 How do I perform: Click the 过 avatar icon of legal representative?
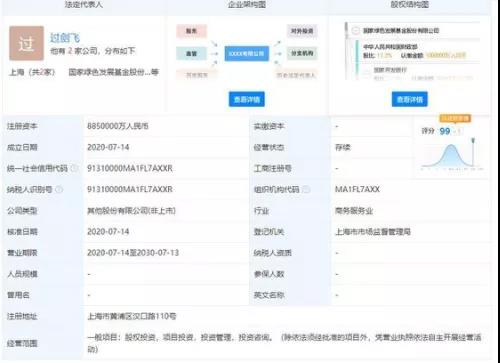click(x=26, y=43)
